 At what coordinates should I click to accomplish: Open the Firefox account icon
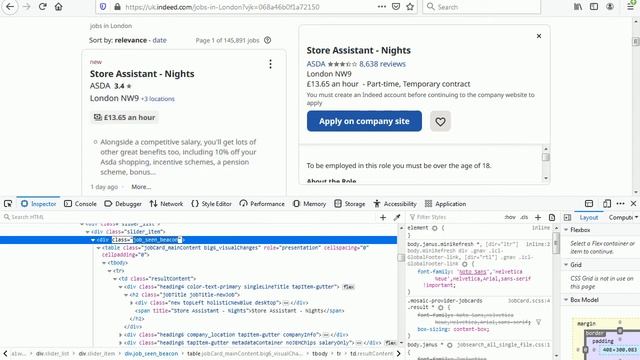point(610,7)
